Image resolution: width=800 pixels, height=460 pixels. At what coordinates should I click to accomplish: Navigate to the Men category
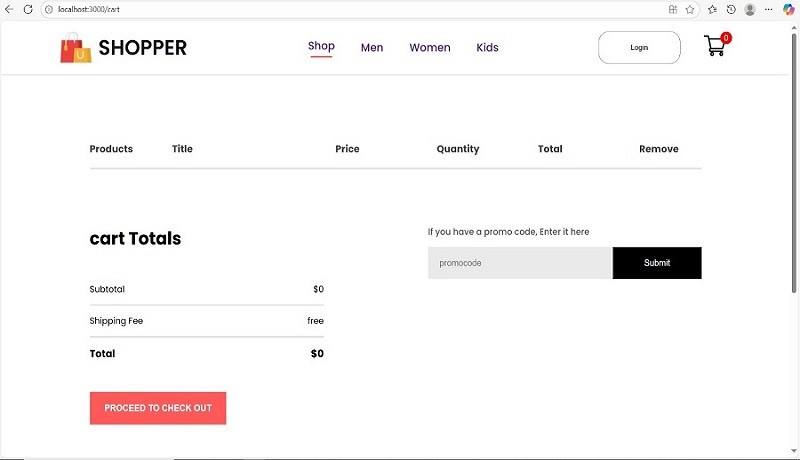click(x=372, y=47)
